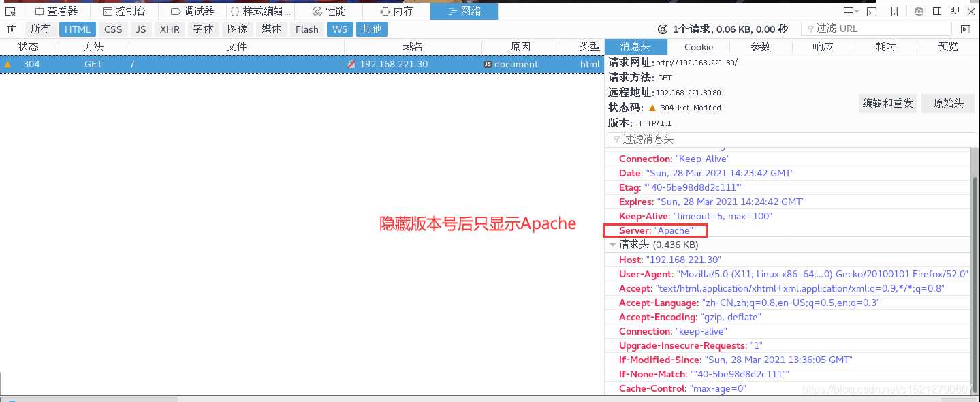Click the User-Agent request header row

788,274
